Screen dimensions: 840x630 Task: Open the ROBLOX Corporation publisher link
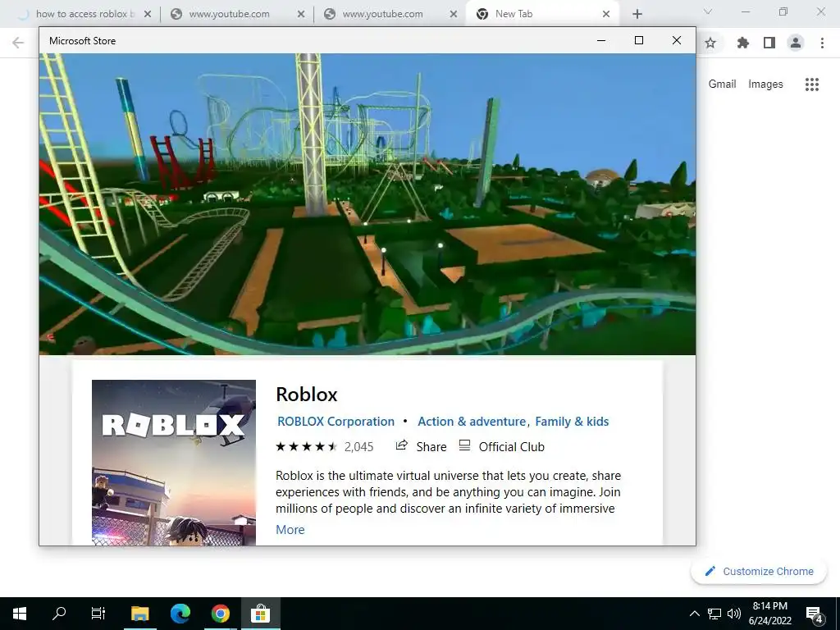pyautogui.click(x=336, y=422)
